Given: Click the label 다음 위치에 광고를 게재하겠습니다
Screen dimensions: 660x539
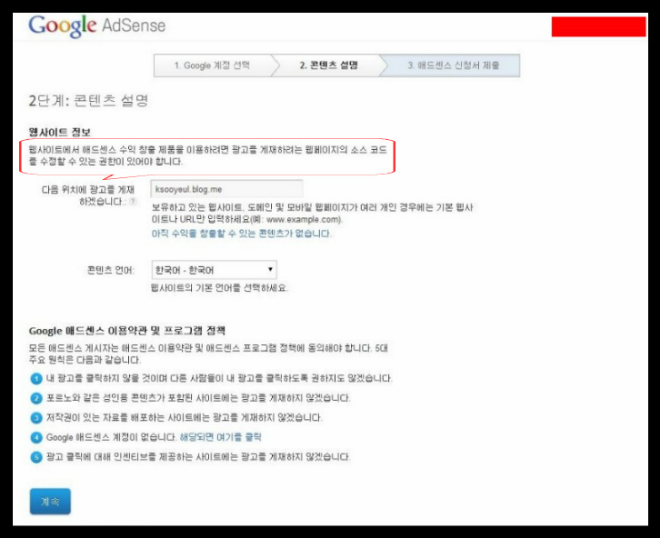Looking at the screenshot, I should [88, 196].
